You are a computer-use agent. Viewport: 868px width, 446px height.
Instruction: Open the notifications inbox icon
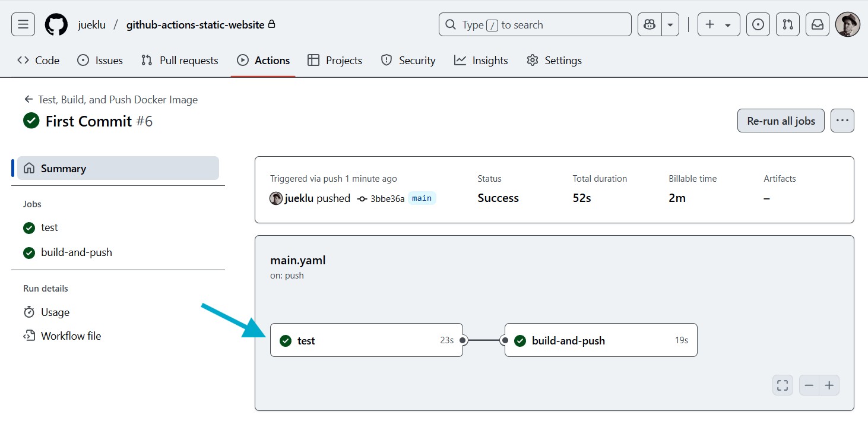(x=818, y=25)
